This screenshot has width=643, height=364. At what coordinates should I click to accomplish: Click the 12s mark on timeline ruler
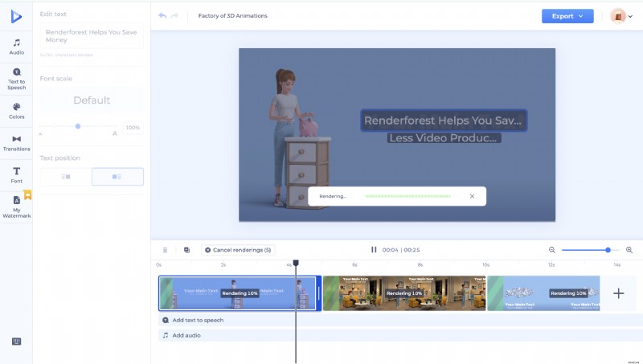pyautogui.click(x=551, y=265)
